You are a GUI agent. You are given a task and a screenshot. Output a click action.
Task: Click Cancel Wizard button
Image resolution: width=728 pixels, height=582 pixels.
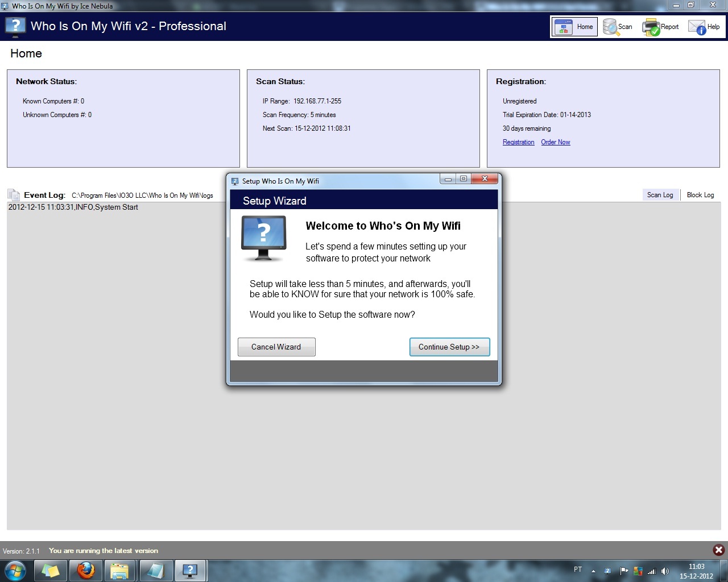(276, 347)
